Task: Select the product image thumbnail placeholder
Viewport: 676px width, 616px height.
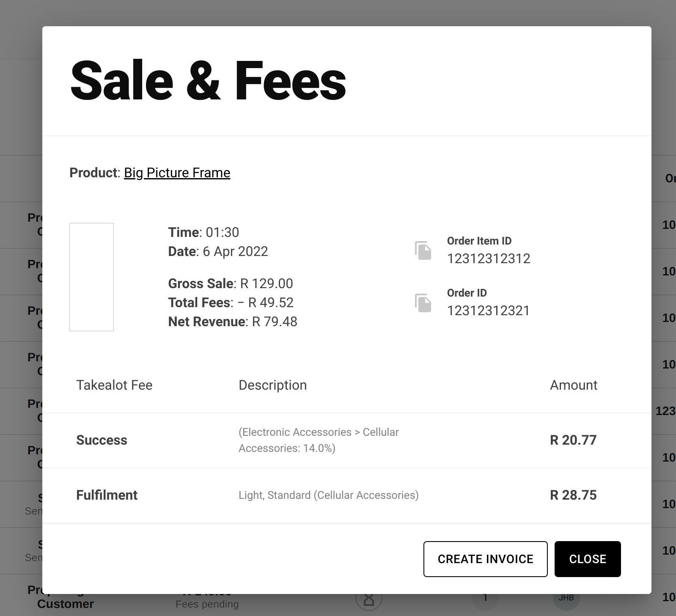Action: tap(91, 277)
